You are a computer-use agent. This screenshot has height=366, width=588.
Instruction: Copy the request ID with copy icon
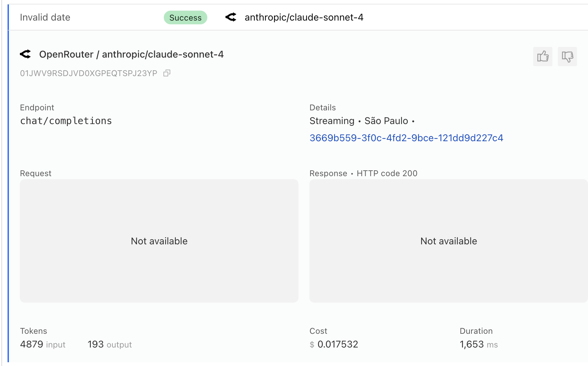[167, 73]
